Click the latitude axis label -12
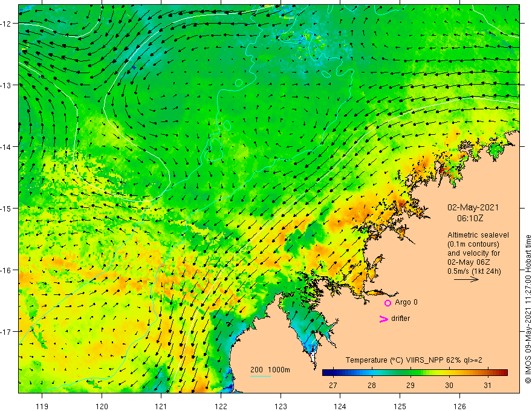Screen dimensions: 532x411 [x=7, y=24]
